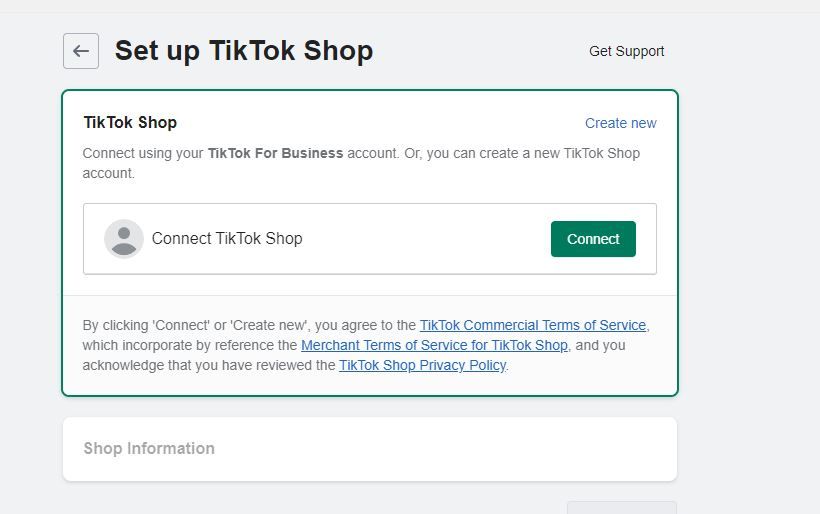Open Merchant Terms of Service for TikTok Shop
Screen dimensions: 820x514
[434, 345]
